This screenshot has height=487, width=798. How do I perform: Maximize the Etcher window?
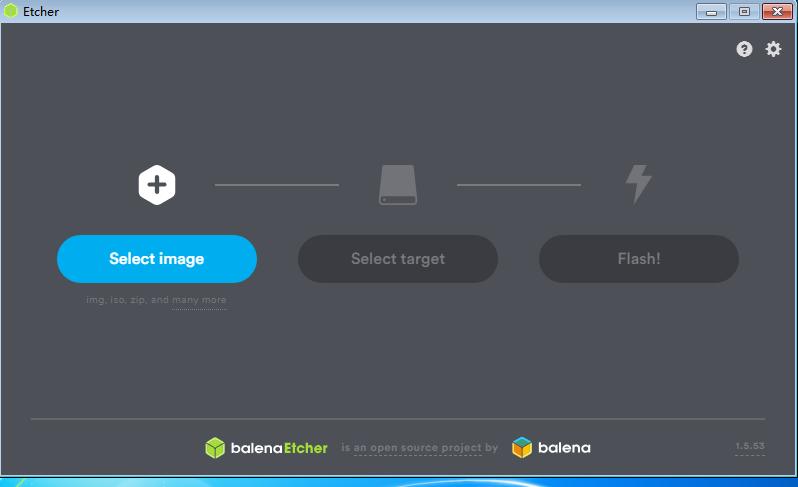coord(744,12)
